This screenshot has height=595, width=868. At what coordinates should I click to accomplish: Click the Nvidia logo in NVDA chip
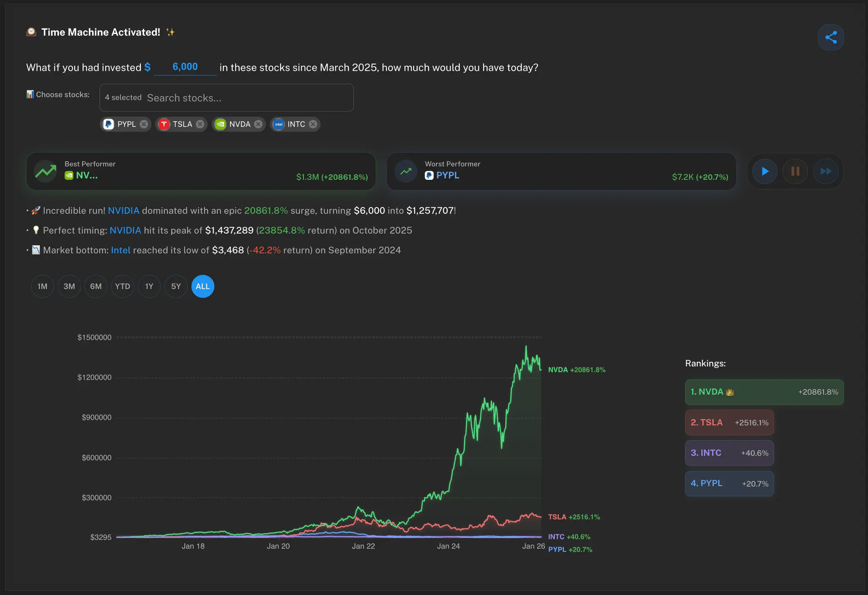coord(220,124)
